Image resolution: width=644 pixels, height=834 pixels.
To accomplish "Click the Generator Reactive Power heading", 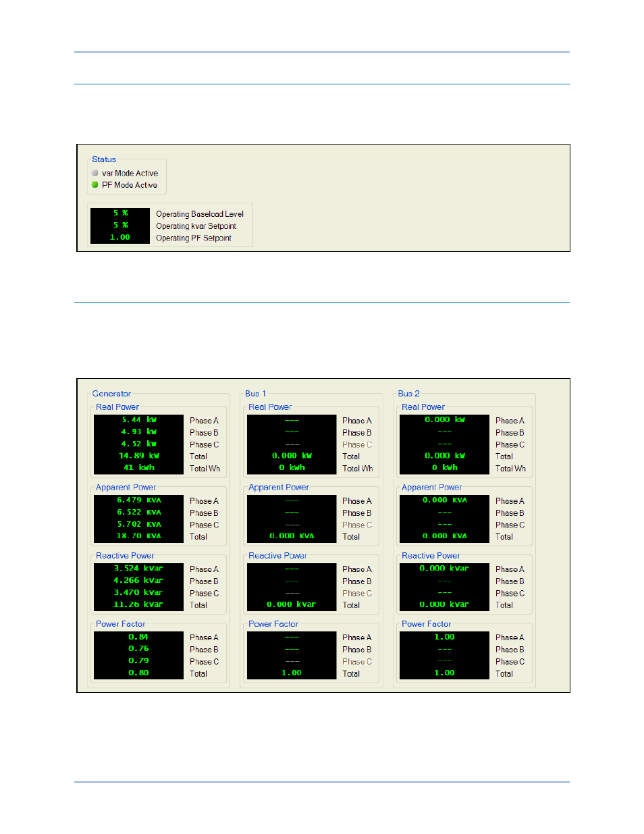I will tap(125, 556).
